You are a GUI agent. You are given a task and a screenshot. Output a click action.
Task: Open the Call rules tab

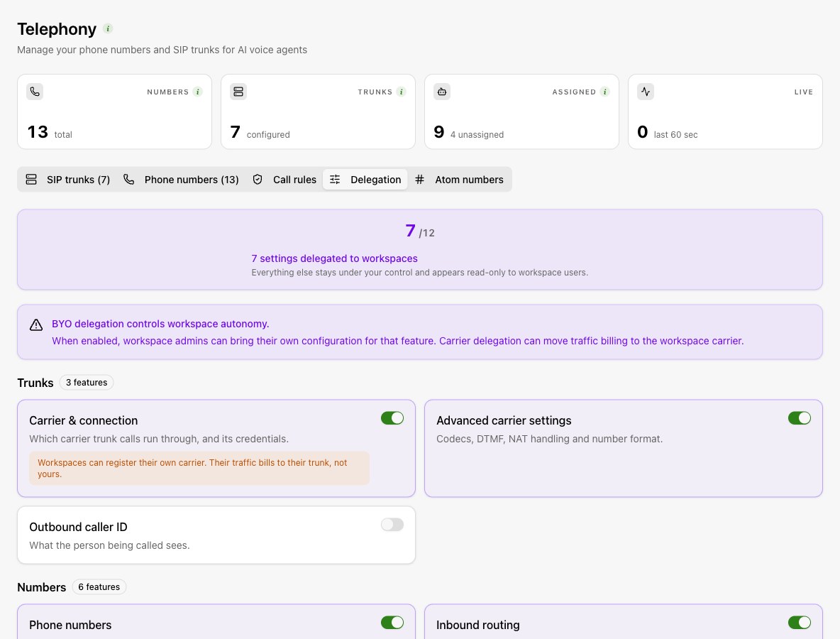(x=284, y=180)
